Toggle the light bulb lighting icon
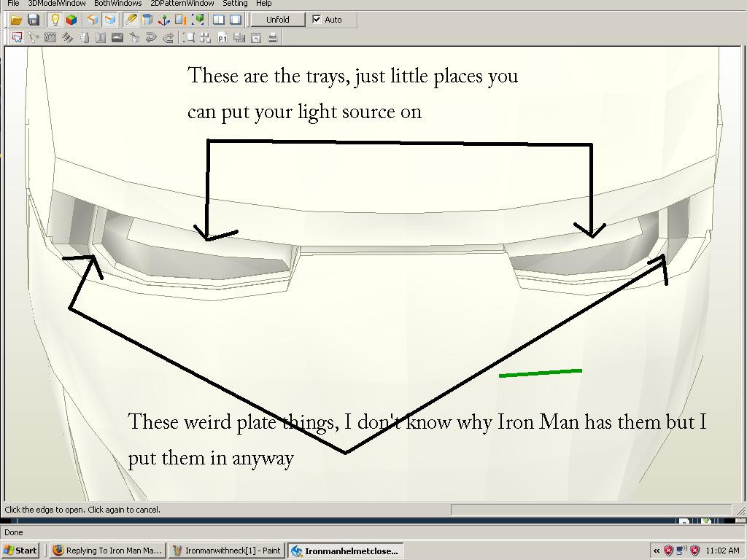Image resolution: width=747 pixels, height=560 pixels. tap(55, 20)
